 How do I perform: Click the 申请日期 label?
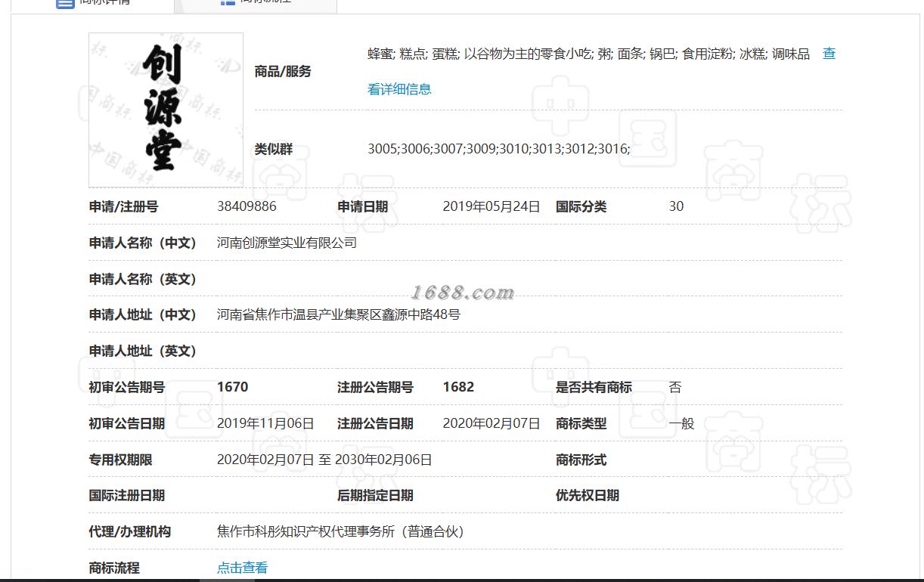coord(362,206)
